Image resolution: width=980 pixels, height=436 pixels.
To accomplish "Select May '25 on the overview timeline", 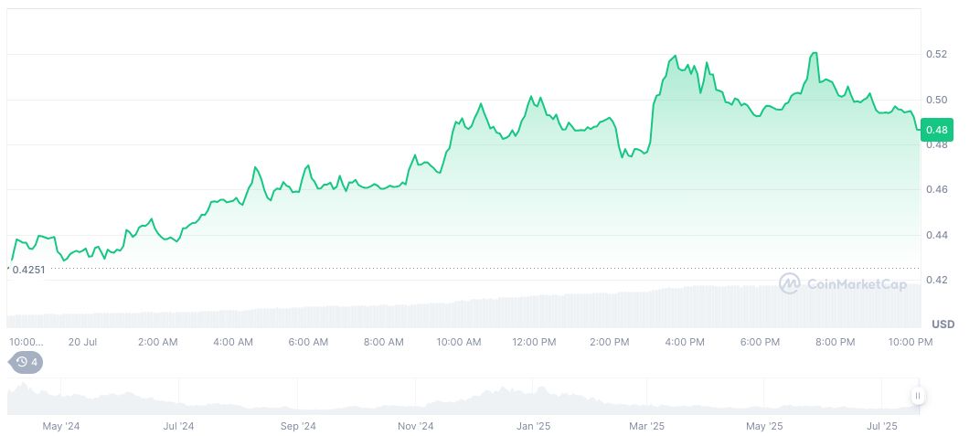I will (x=765, y=426).
